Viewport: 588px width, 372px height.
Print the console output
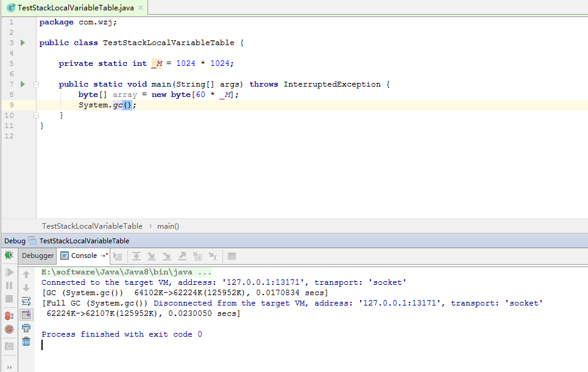[x=26, y=328]
